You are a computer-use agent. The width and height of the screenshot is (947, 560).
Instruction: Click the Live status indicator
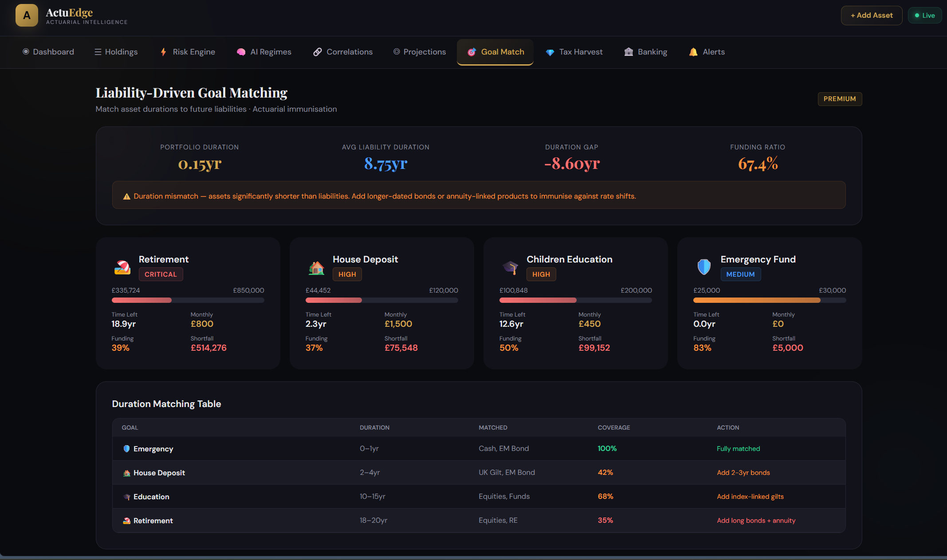pyautogui.click(x=924, y=16)
